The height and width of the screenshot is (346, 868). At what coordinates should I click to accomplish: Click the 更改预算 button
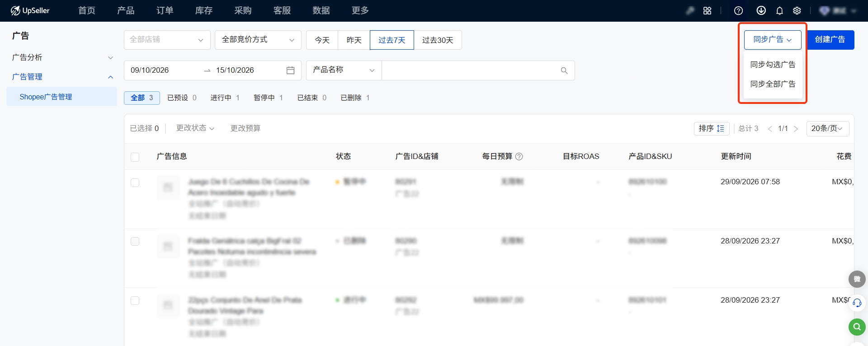pyautogui.click(x=245, y=128)
